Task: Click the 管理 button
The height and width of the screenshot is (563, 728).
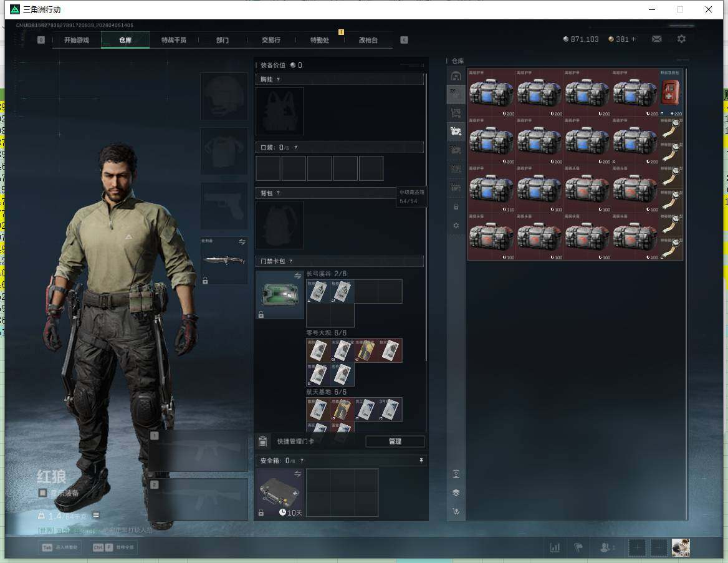Action: (x=395, y=441)
